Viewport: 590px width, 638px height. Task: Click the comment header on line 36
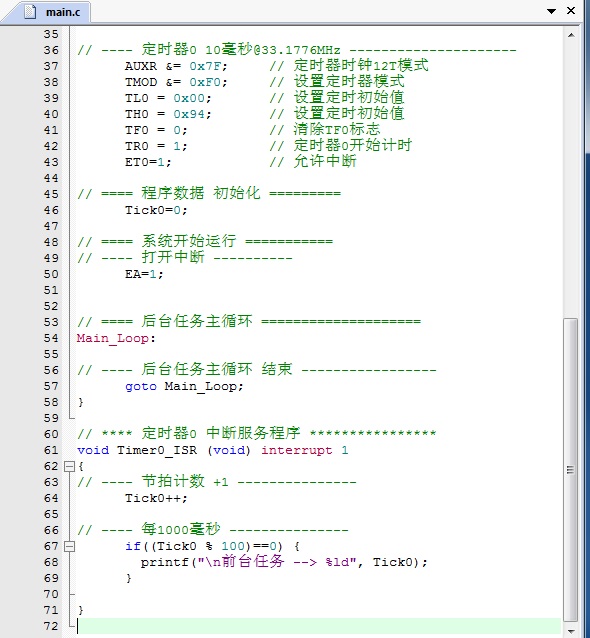pos(297,50)
